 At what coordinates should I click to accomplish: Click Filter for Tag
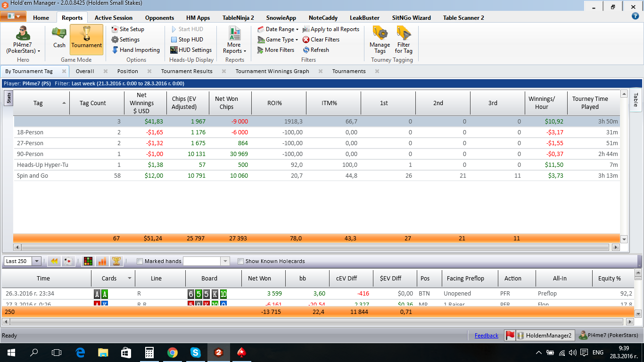point(404,40)
